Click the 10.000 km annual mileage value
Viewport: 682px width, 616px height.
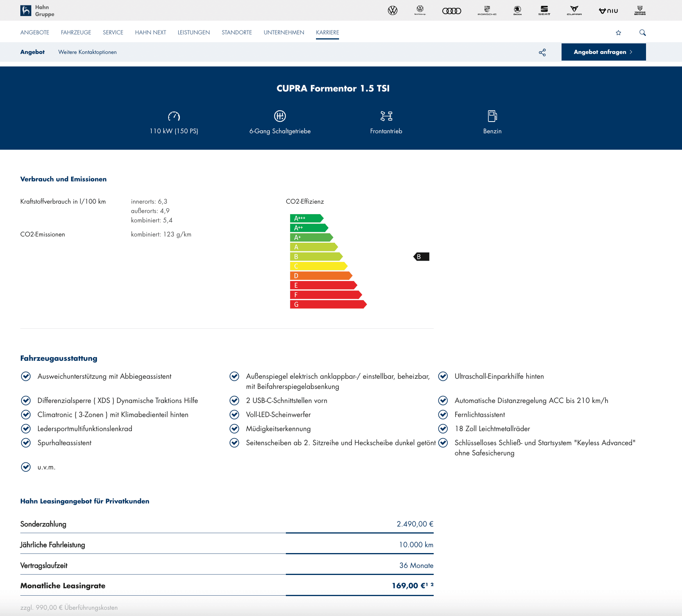[416, 545]
